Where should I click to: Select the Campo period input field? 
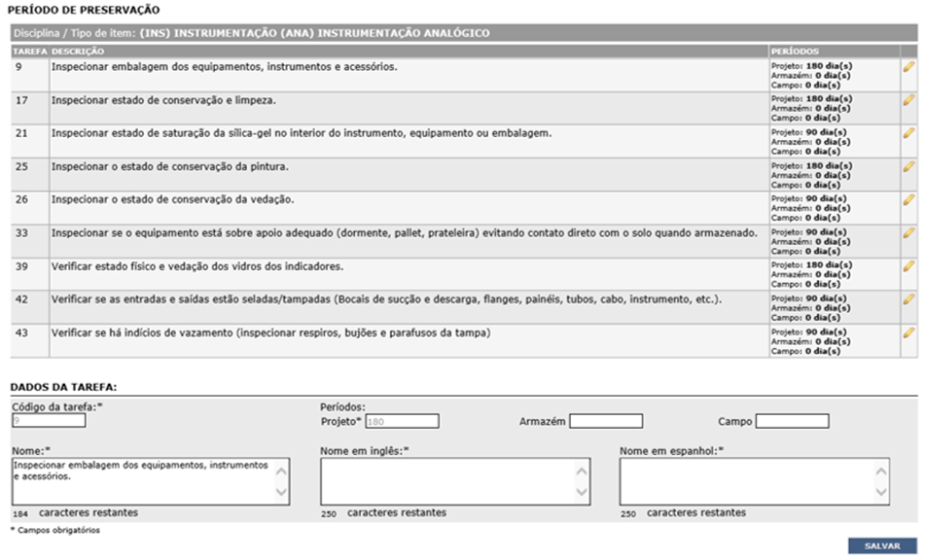tap(792, 421)
